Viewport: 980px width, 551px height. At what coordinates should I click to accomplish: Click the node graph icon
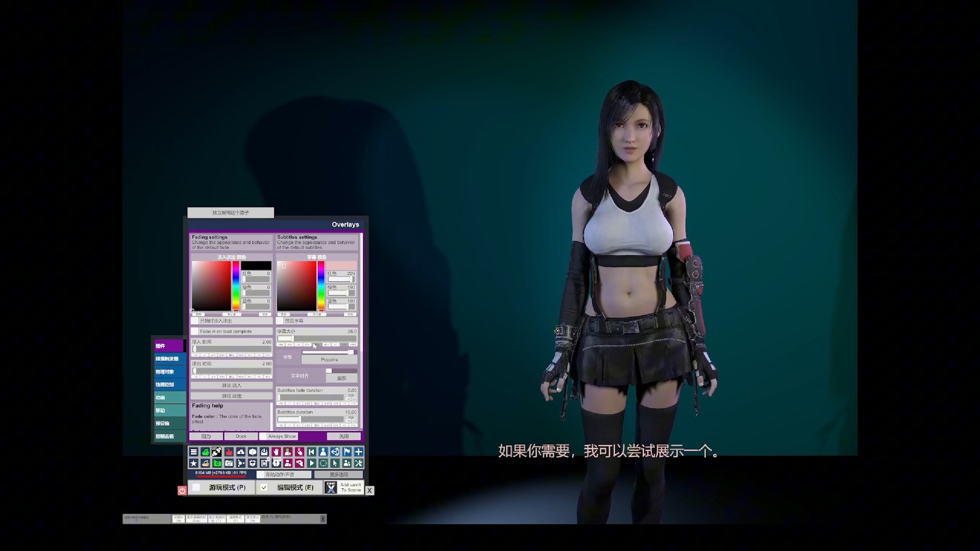coord(240,463)
